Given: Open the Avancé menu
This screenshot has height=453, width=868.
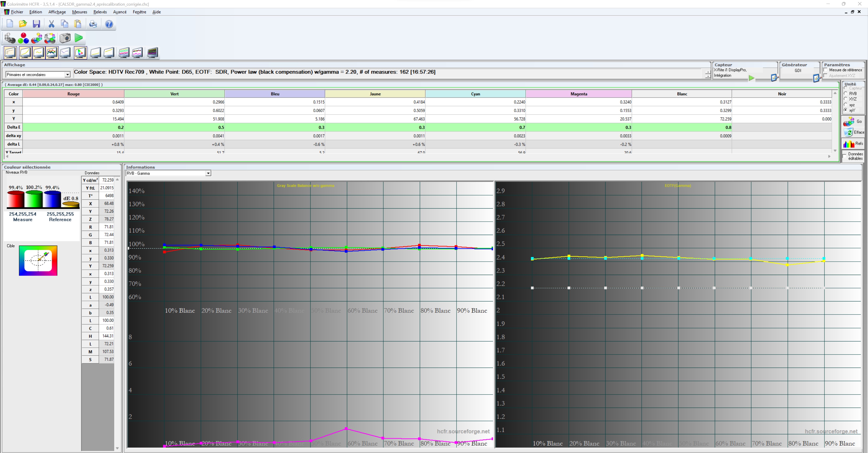Looking at the screenshot, I should click(x=120, y=12).
